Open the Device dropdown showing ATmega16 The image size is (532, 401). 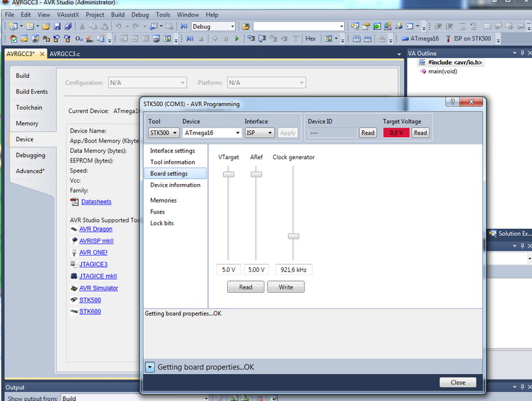212,133
